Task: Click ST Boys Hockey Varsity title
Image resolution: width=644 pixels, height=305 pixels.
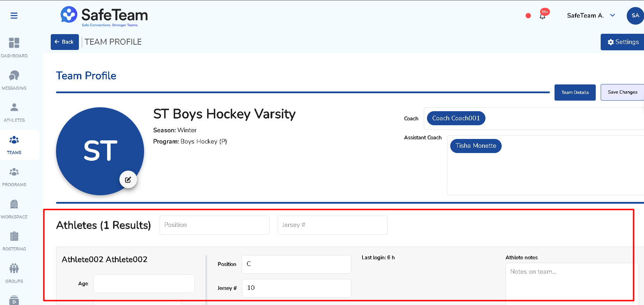Action: pos(224,114)
